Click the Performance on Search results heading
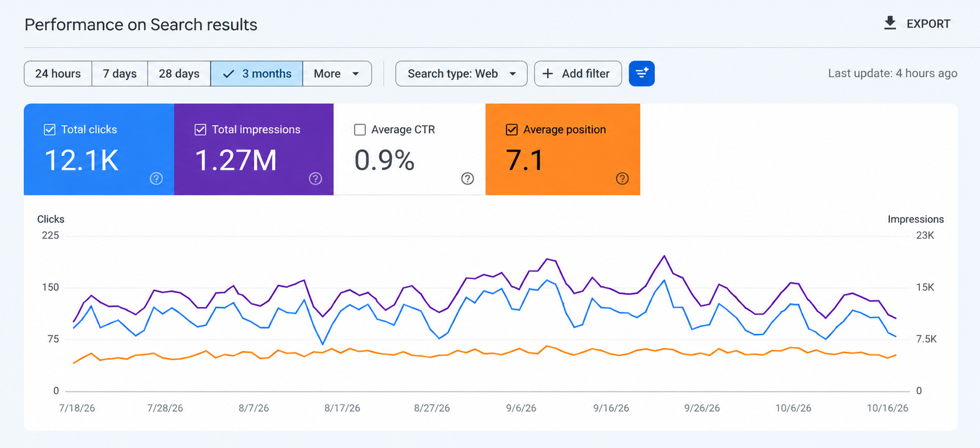The width and height of the screenshot is (980, 448). coord(141,25)
